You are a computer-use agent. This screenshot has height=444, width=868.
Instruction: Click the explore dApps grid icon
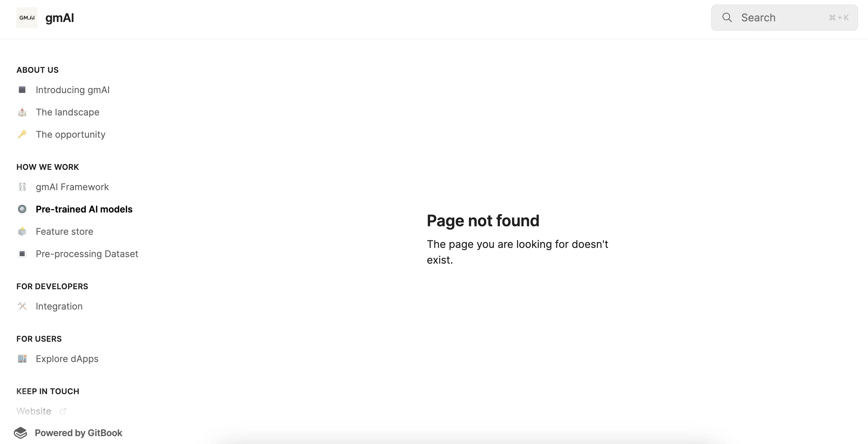pyautogui.click(x=22, y=358)
